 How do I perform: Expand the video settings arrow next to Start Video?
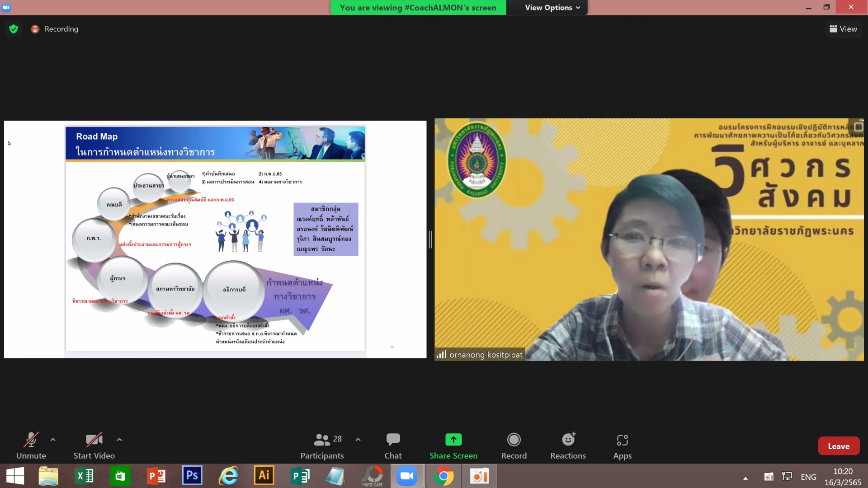pyautogui.click(x=119, y=440)
